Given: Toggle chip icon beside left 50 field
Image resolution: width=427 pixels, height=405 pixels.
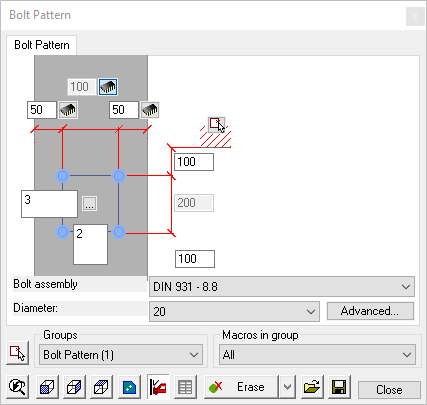Looking at the screenshot, I should pyautogui.click(x=68, y=110).
